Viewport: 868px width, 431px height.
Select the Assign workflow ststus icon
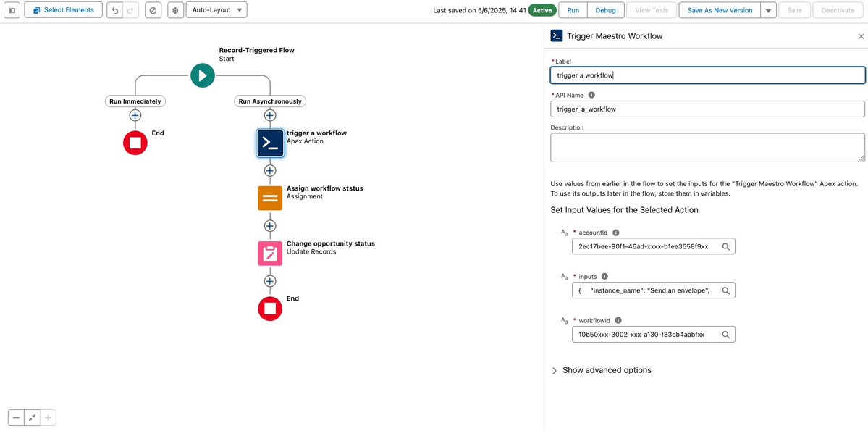click(270, 198)
